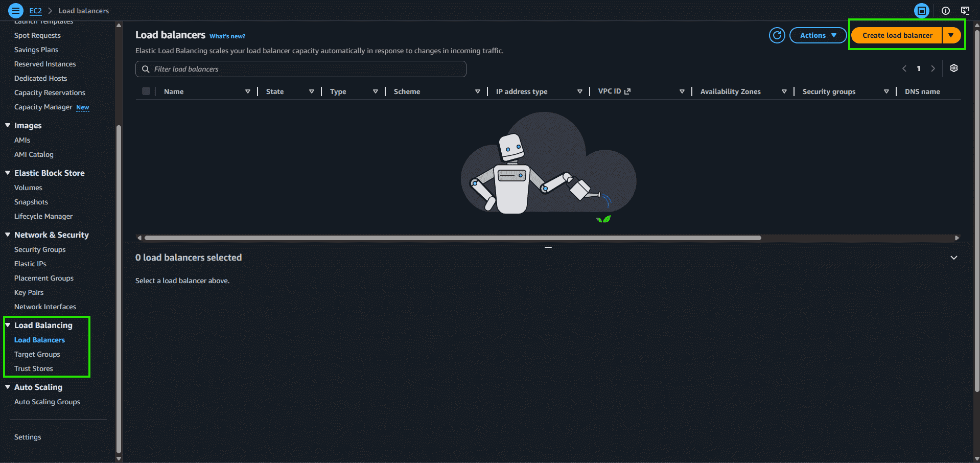Sort by VPC ID column arrow
Image resolution: width=980 pixels, height=463 pixels.
(x=682, y=91)
